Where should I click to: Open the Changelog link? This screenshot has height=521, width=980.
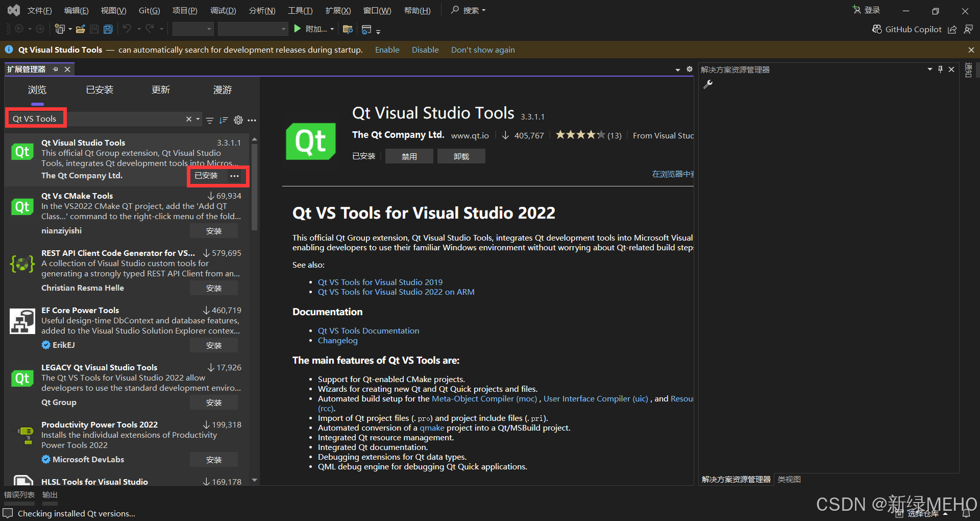coord(338,340)
